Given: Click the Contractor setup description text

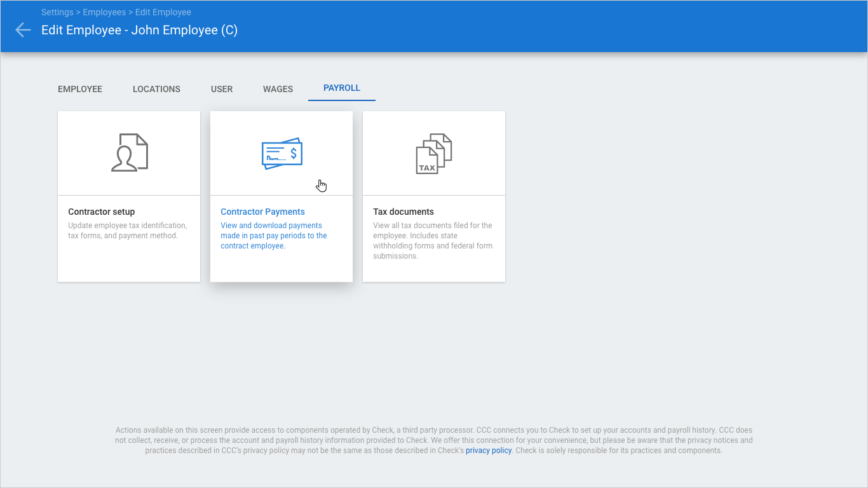Looking at the screenshot, I should pos(127,231).
